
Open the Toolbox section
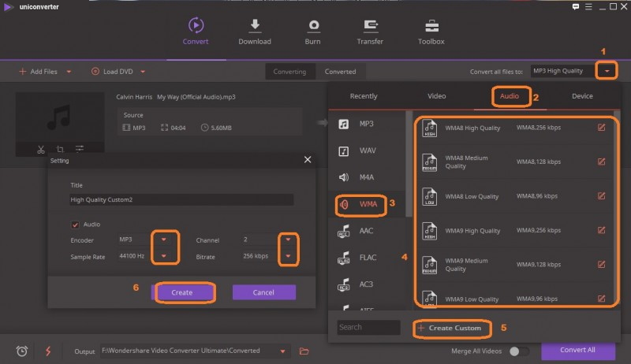(431, 32)
